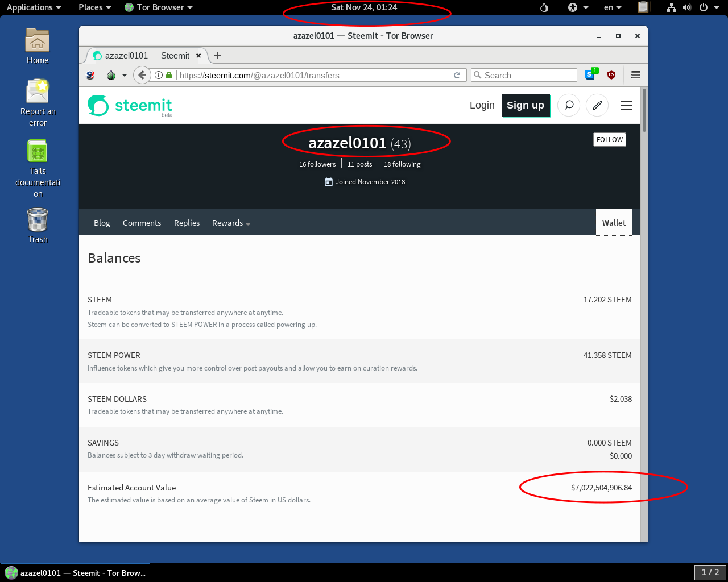Open the Applications menu
This screenshot has height=582, width=728.
[34, 7]
